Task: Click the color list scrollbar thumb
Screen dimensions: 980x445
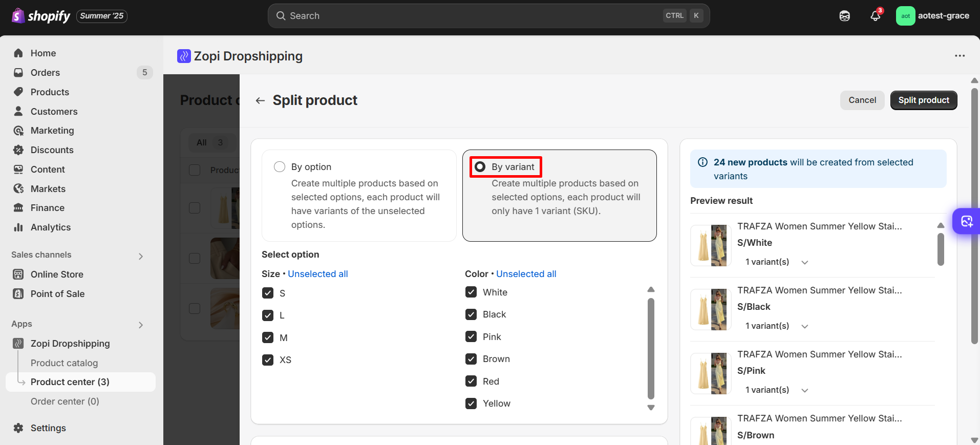Action: tap(651, 348)
